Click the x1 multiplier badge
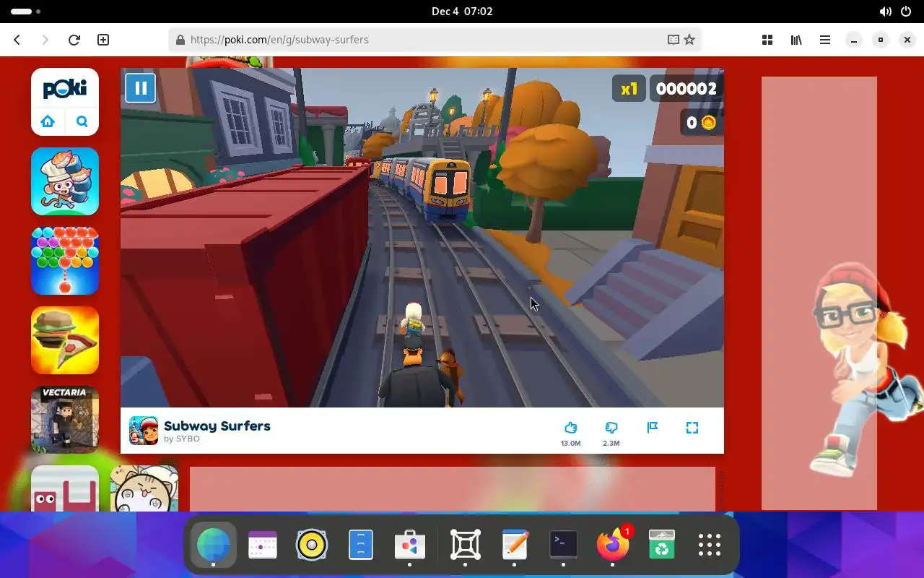Screen dimensions: 924x578 click(x=629, y=89)
